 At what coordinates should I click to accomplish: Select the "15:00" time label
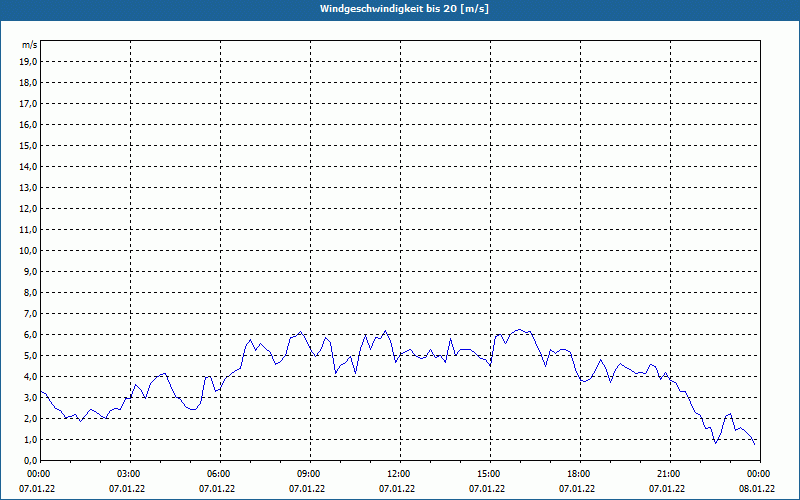click(488, 474)
